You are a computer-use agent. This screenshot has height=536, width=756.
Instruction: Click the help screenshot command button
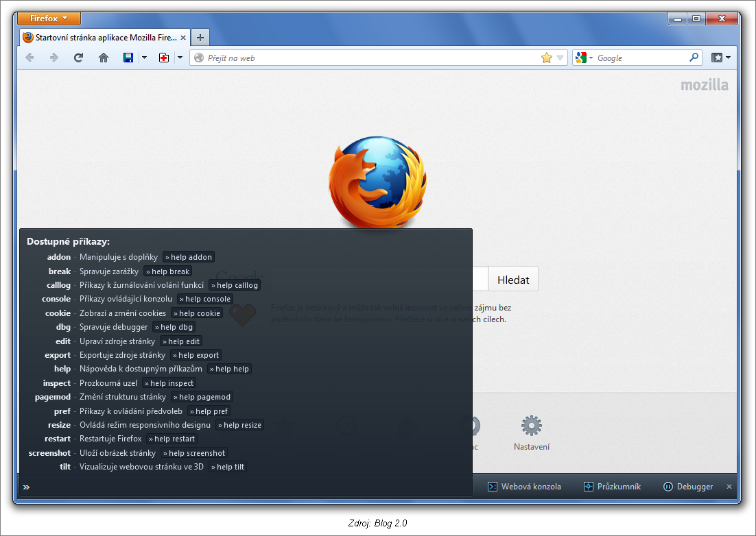click(x=194, y=453)
